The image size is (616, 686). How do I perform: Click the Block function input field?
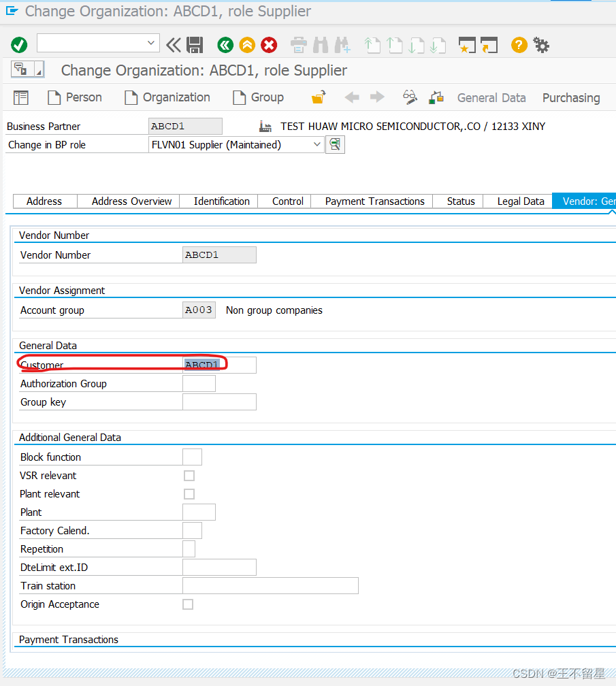pyautogui.click(x=192, y=457)
